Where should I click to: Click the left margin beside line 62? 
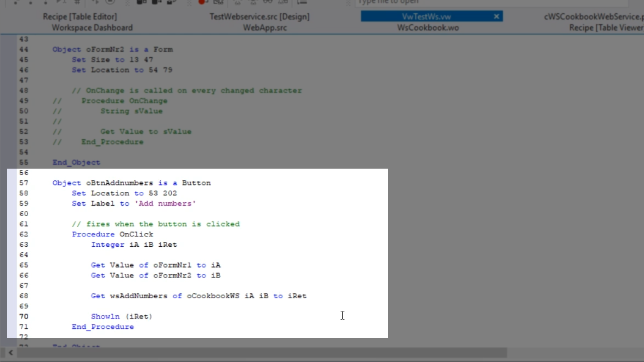(12, 234)
